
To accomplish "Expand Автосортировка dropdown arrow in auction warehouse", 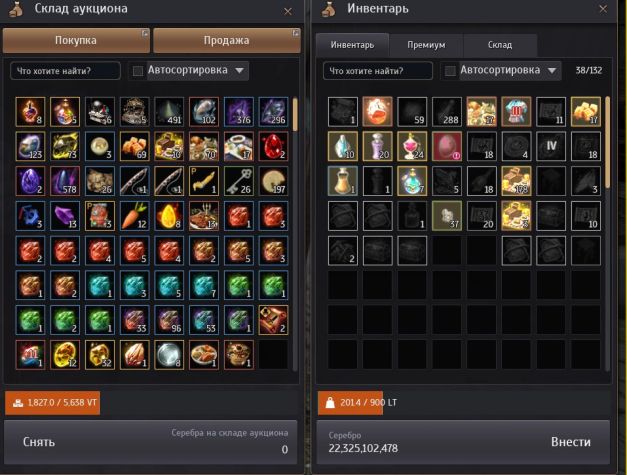I will [240, 71].
